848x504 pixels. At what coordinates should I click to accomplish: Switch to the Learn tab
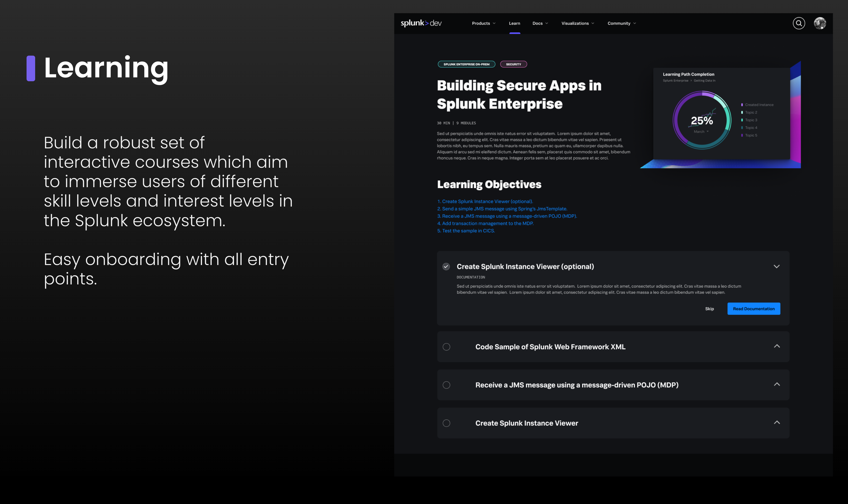514,23
